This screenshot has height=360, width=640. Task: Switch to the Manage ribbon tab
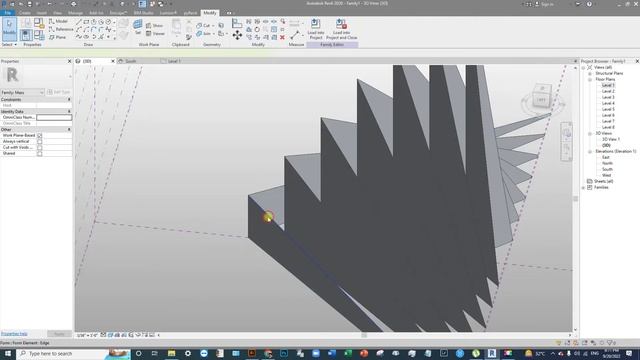click(x=75, y=13)
